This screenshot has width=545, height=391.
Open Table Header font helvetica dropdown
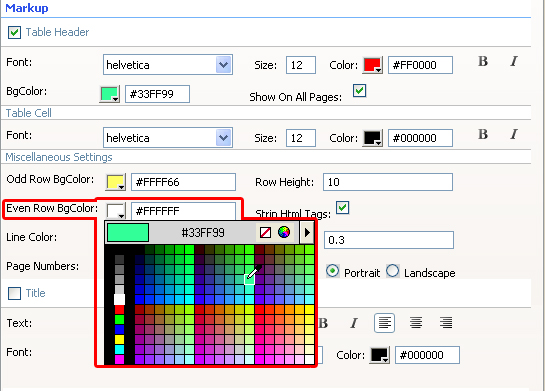168,65
